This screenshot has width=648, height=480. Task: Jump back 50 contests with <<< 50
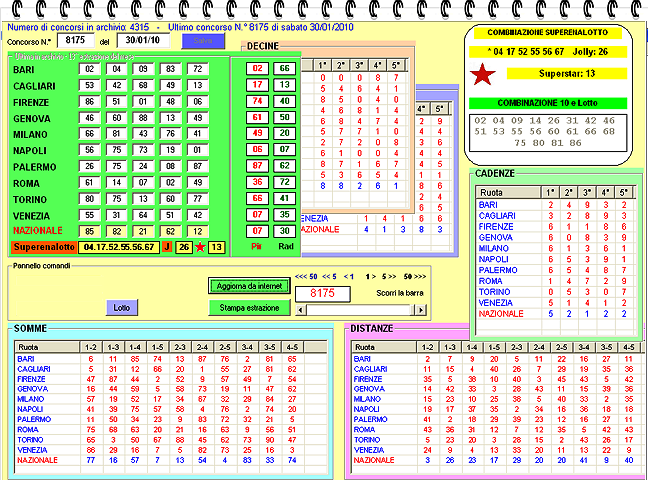[306, 277]
